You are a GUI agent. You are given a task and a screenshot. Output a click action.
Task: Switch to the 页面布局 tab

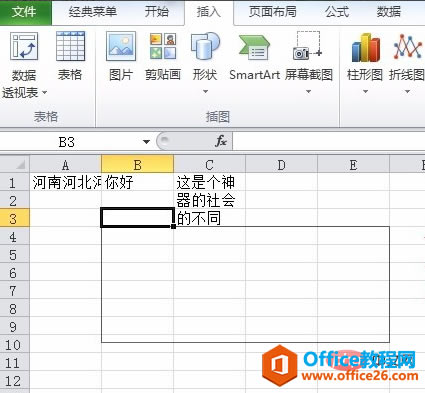click(x=273, y=12)
